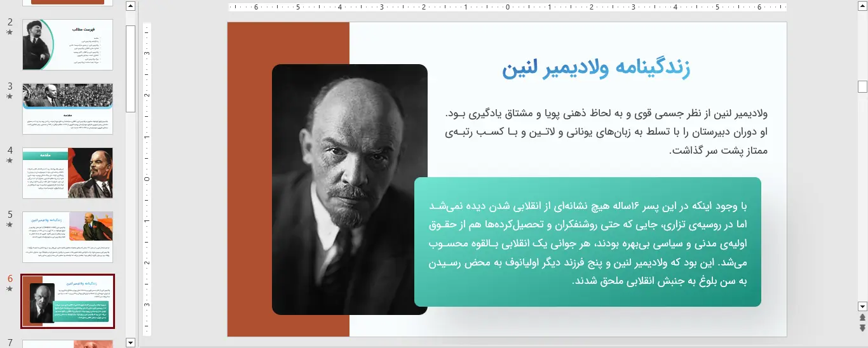The width and height of the screenshot is (868, 348).
Task: Select slide 3 thumbnail with crowd photo
Action: pyautogui.click(x=67, y=109)
